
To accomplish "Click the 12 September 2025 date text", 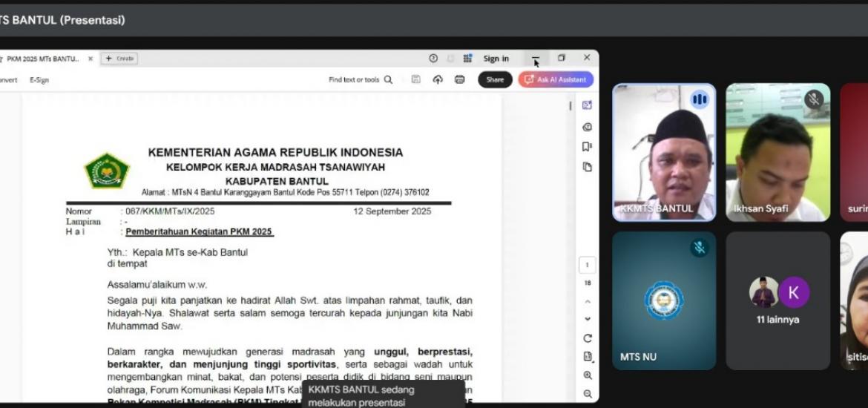I will coord(392,211).
